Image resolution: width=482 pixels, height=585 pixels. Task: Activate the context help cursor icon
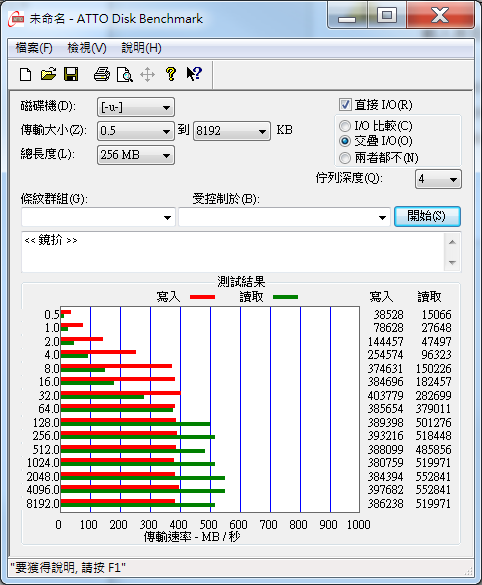pos(194,74)
